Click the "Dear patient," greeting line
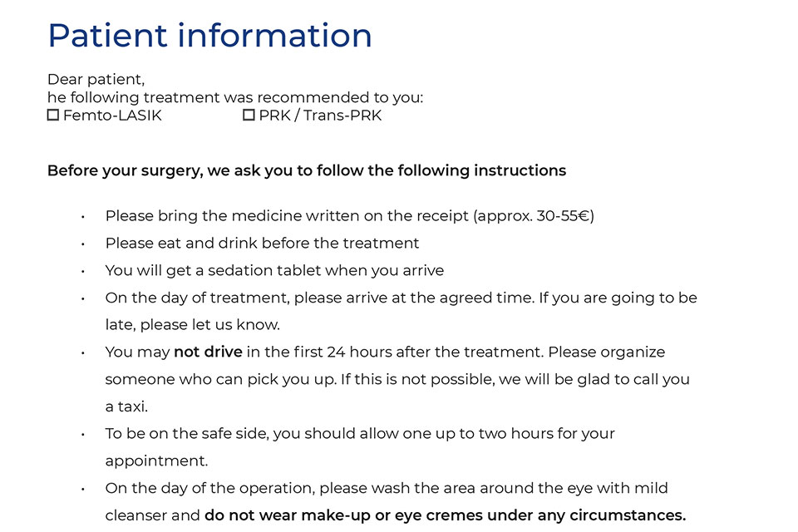Image resolution: width=798 pixels, height=532 pixels. [x=96, y=80]
